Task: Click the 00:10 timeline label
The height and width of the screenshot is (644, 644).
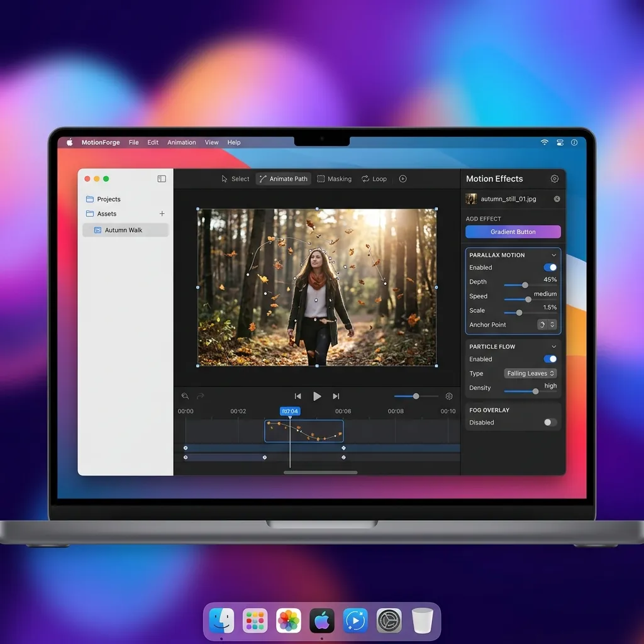Action: 448,411
